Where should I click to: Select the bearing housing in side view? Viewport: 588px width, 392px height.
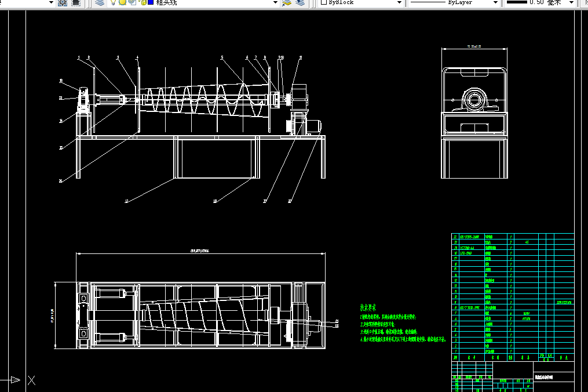475,100
